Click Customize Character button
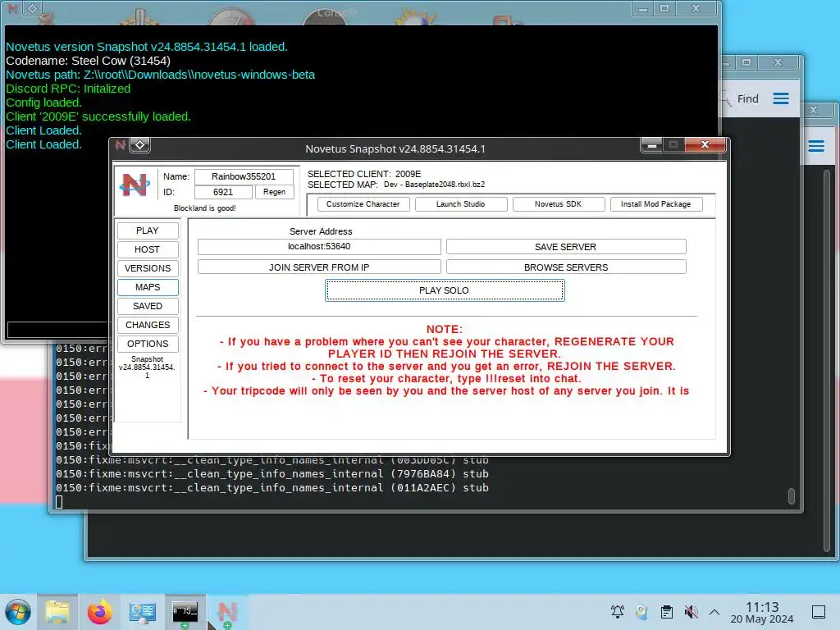 [363, 204]
